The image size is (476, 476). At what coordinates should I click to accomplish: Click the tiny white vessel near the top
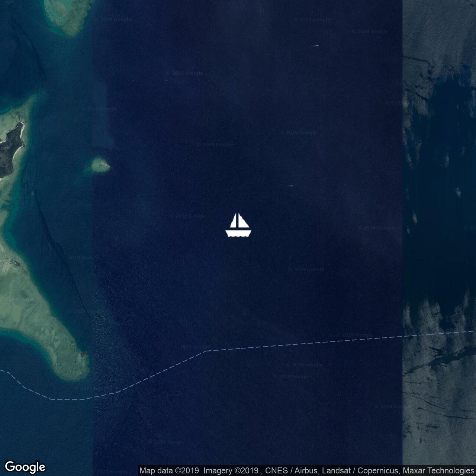pyautogui.click(x=316, y=46)
